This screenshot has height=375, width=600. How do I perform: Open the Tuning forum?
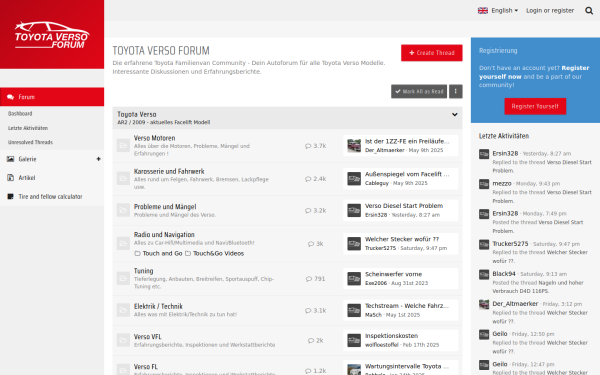click(x=143, y=271)
